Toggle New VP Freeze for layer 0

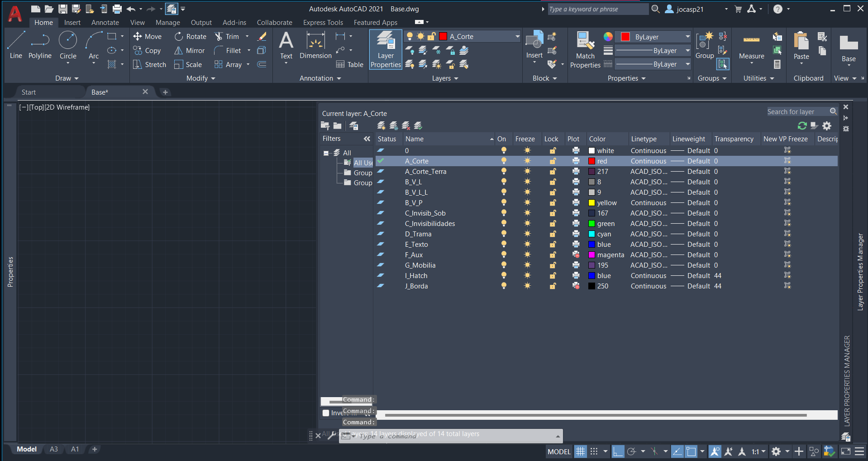pyautogui.click(x=787, y=150)
